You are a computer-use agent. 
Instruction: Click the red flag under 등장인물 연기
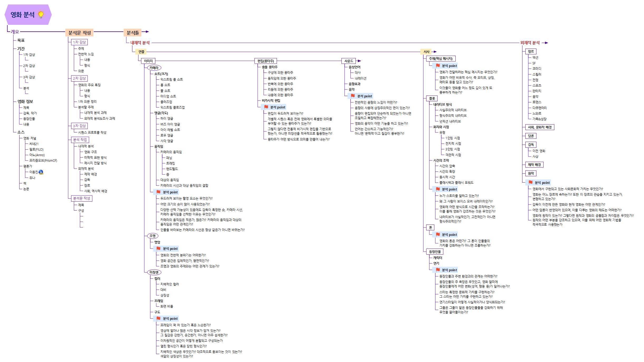(438, 270)
